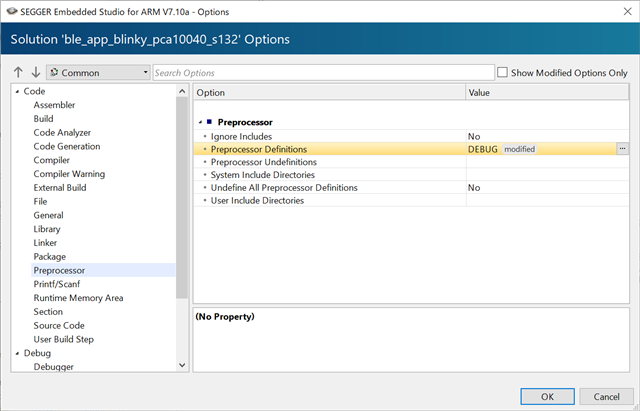
Task: Click the Value column header
Action: point(547,93)
